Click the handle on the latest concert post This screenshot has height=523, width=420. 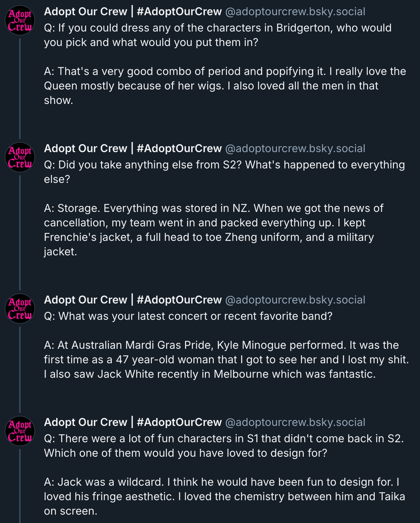click(x=295, y=300)
